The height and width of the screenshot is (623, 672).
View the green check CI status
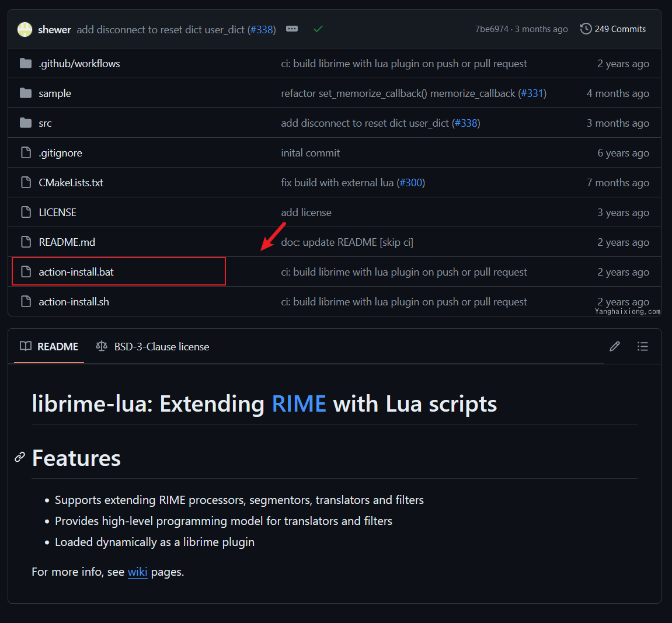coord(318,29)
